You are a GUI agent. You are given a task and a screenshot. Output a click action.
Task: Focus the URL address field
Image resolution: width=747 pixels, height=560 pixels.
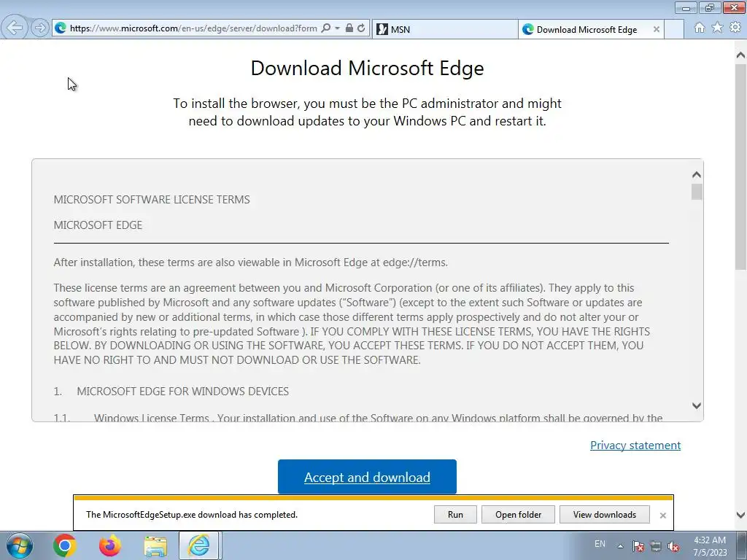pyautogui.click(x=193, y=28)
